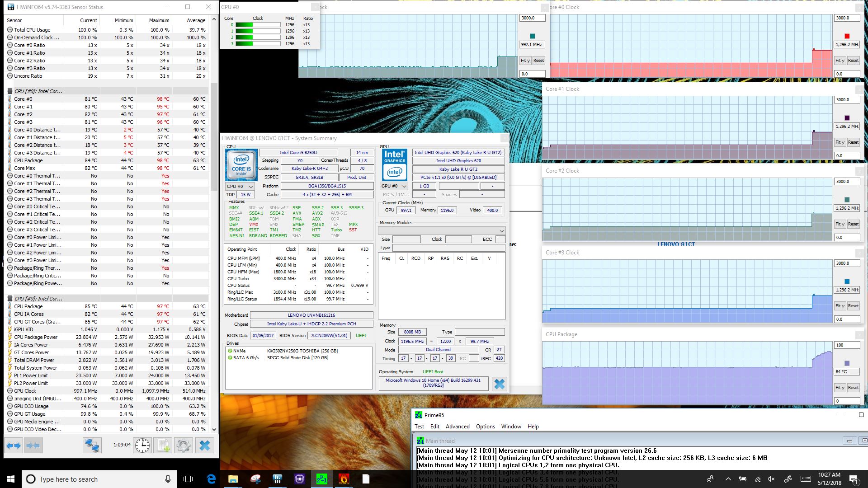Click Reset in Core #2 Clock graph
This screenshot has width=868, height=488.
tap(853, 224)
